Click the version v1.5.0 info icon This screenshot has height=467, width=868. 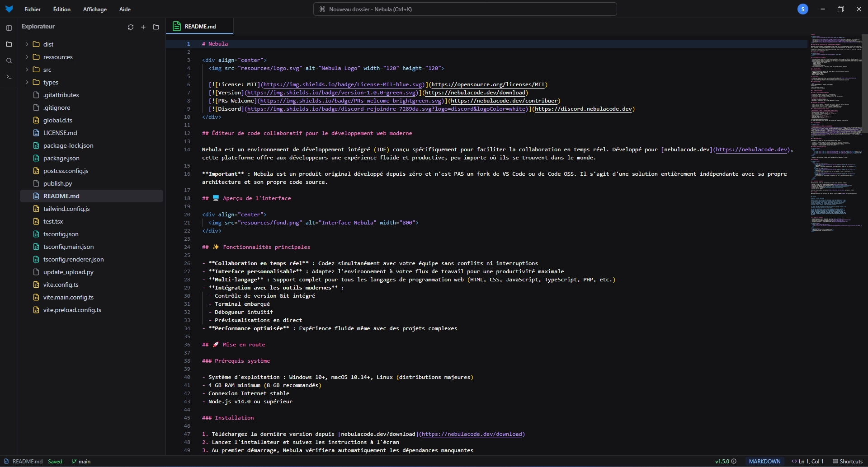734,461
